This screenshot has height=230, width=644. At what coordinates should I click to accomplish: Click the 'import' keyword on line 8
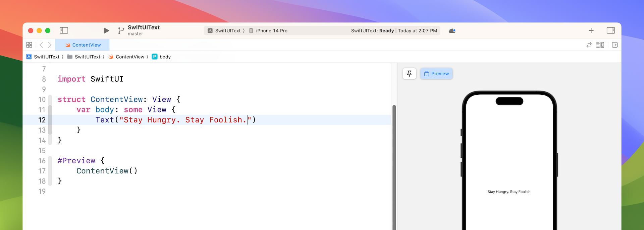[x=71, y=79]
